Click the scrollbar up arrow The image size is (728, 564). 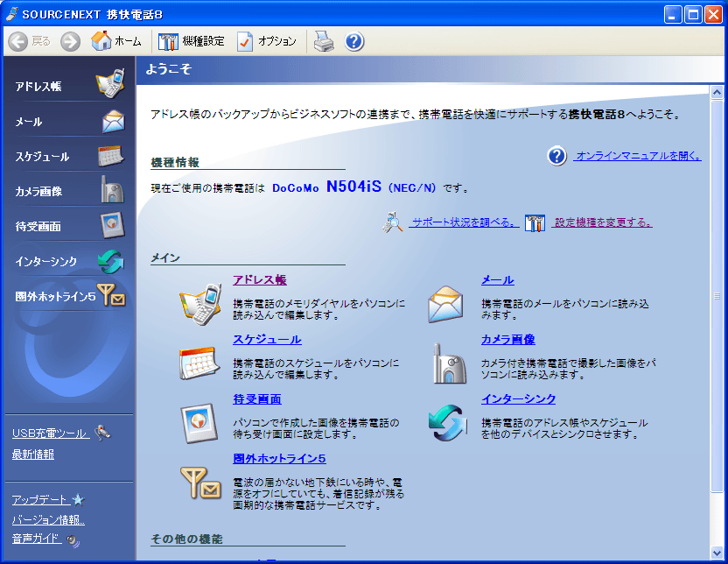click(x=717, y=92)
